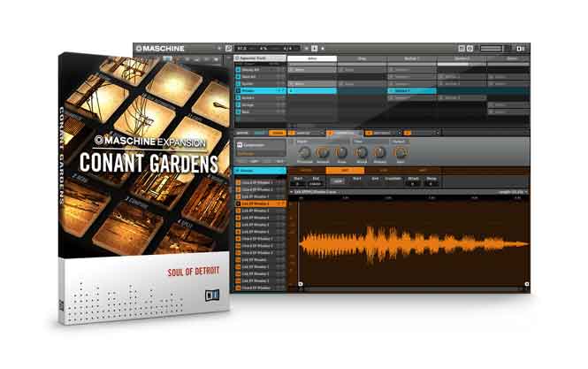Viewport: 588px width, 369px height.
Task: Select the active orange sampler tab
Action: [345, 171]
